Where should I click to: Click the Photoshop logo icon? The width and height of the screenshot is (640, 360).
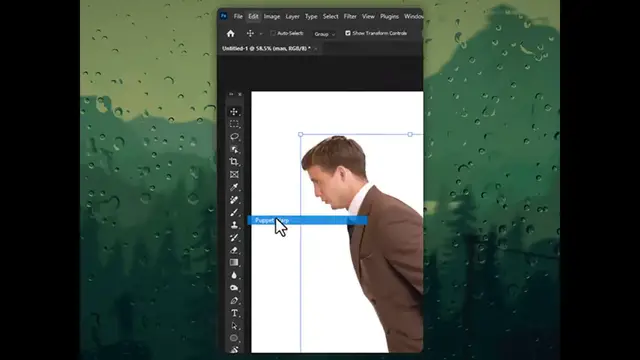224,16
